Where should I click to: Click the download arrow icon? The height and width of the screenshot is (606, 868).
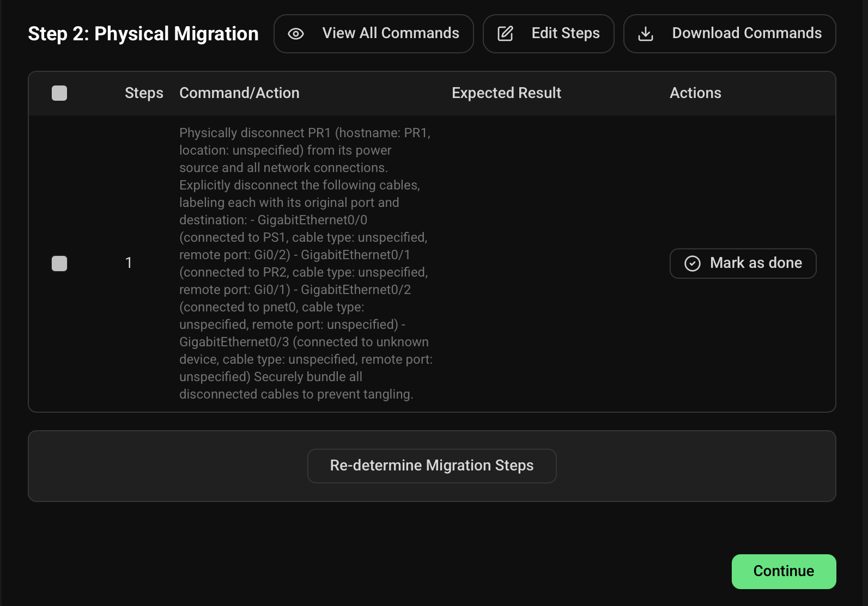pyautogui.click(x=646, y=34)
